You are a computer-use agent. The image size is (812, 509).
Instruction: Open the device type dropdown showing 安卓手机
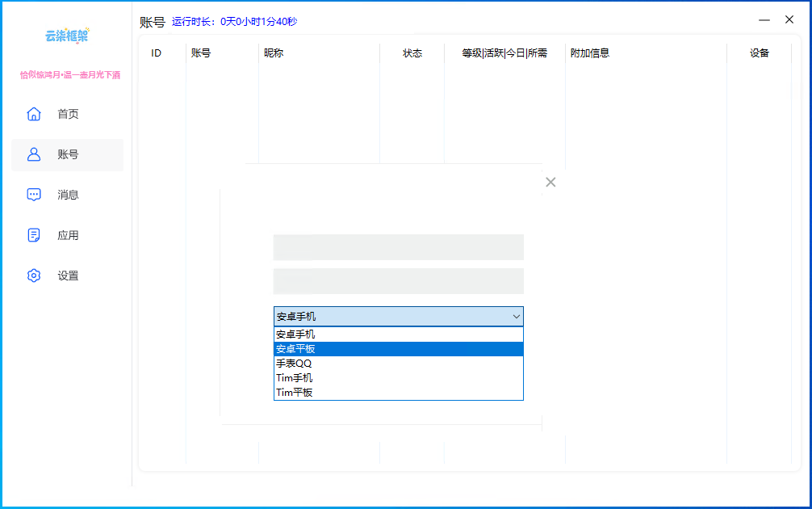pos(398,316)
